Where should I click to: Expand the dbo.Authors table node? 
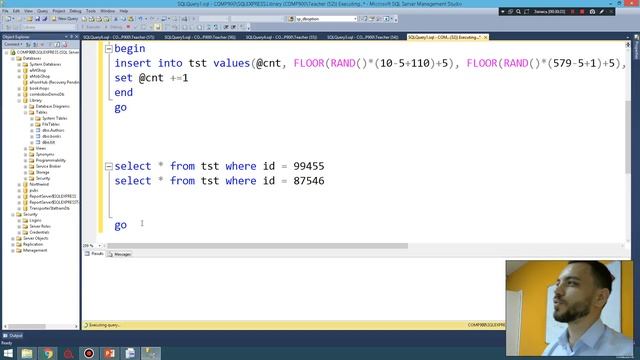pos(32,130)
